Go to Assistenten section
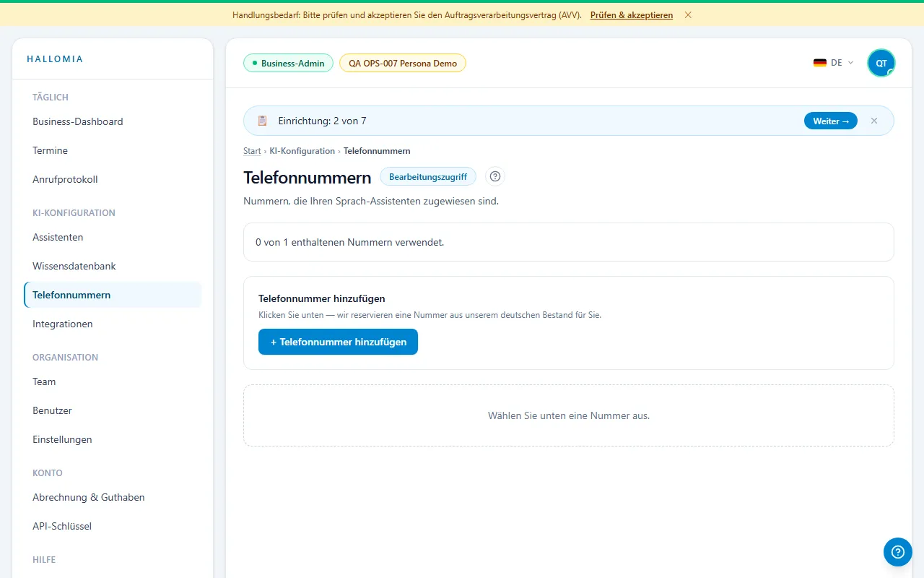This screenshot has width=924, height=578. point(113,237)
